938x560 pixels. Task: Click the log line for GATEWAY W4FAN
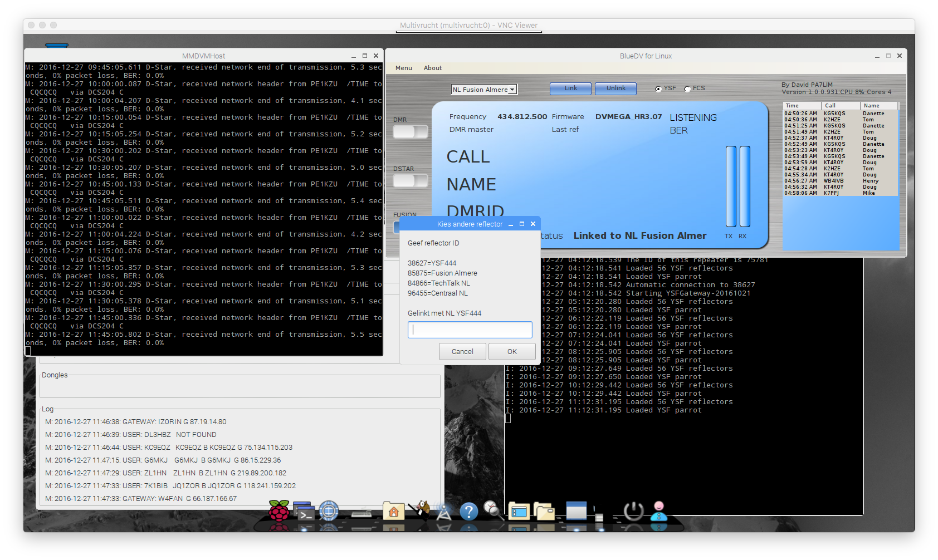pos(141,499)
